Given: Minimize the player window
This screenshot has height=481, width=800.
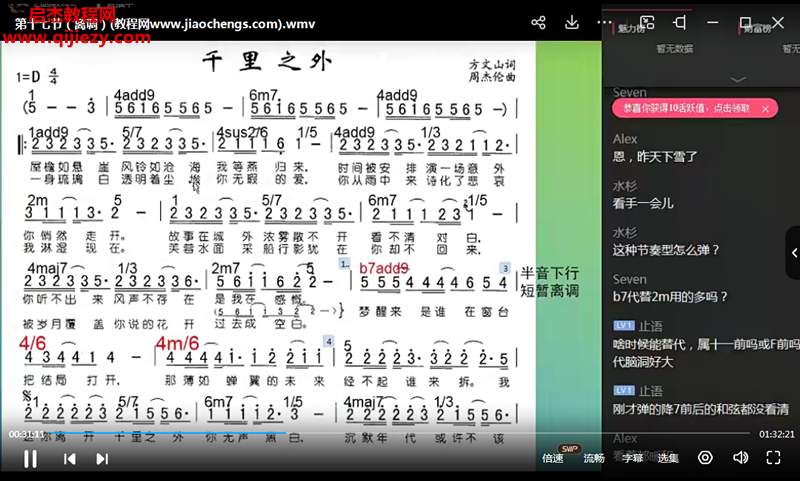Looking at the screenshot, I should click(713, 22).
